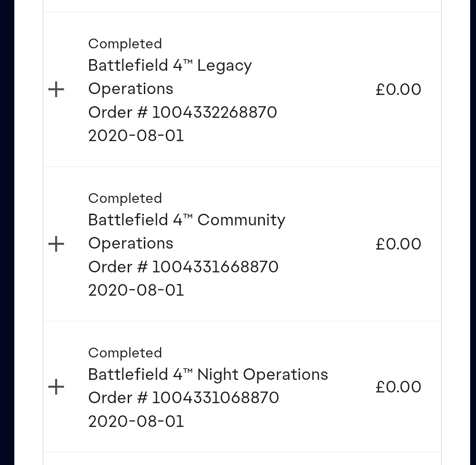Viewport: 476px width, 465px height.
Task: Click the 2020-08-01 date under order 1004331668870
Action: pyautogui.click(x=136, y=290)
